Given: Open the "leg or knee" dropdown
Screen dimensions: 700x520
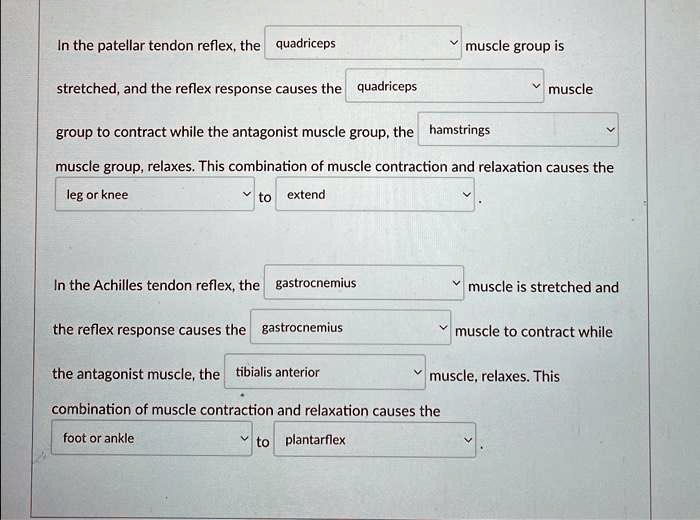Looking at the screenshot, I should click(154, 194).
